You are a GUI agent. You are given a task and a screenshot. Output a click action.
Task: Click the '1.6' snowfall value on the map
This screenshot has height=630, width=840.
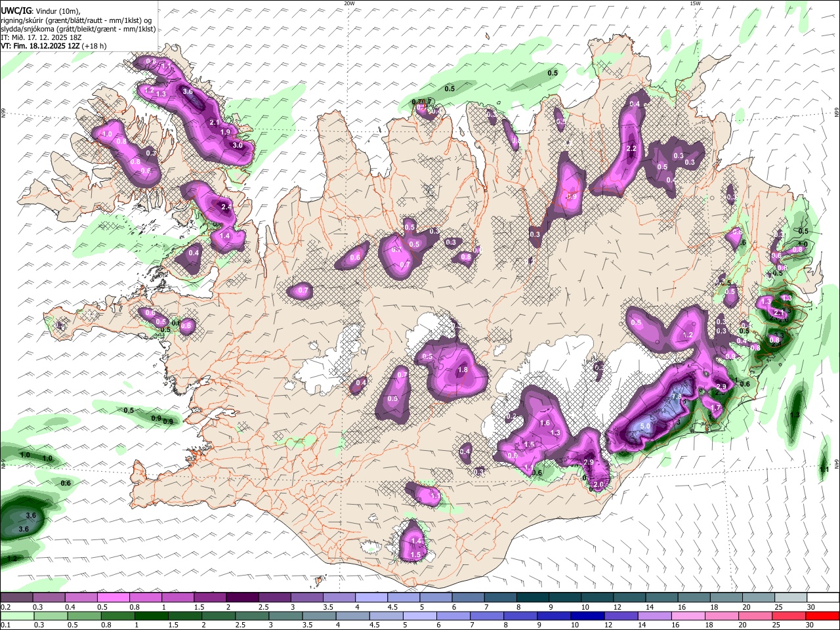[545, 423]
